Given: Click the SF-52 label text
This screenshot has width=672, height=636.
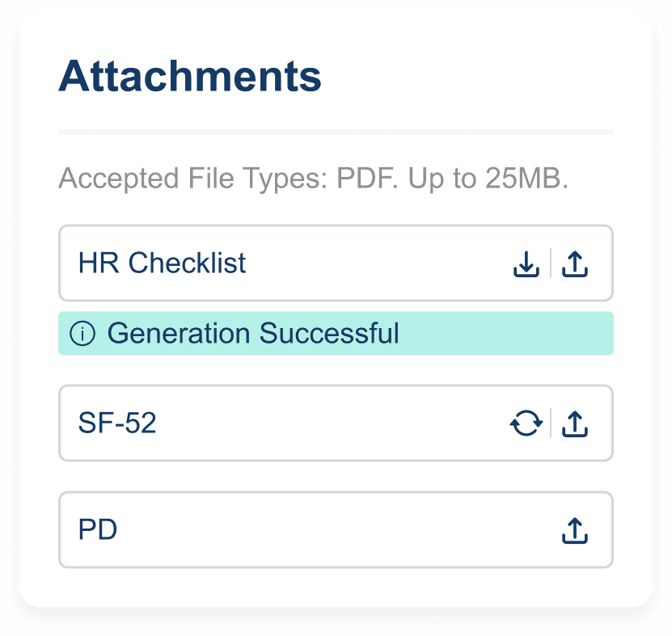Looking at the screenshot, I should click(117, 423).
